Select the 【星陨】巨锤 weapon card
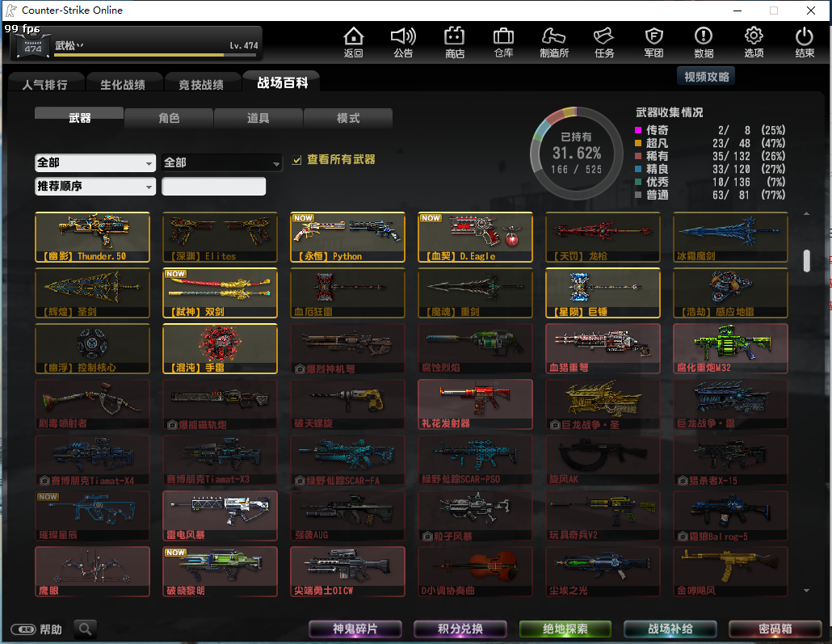The image size is (832, 644). [603, 293]
